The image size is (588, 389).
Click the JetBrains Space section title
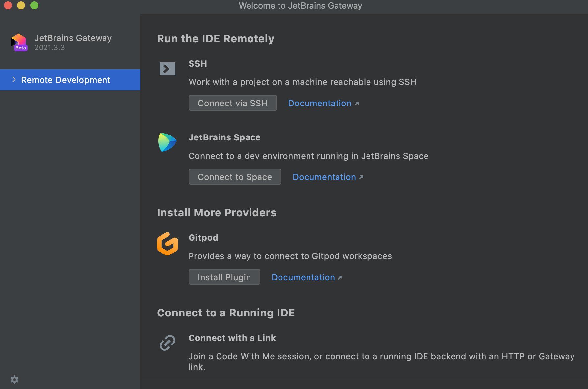point(224,137)
